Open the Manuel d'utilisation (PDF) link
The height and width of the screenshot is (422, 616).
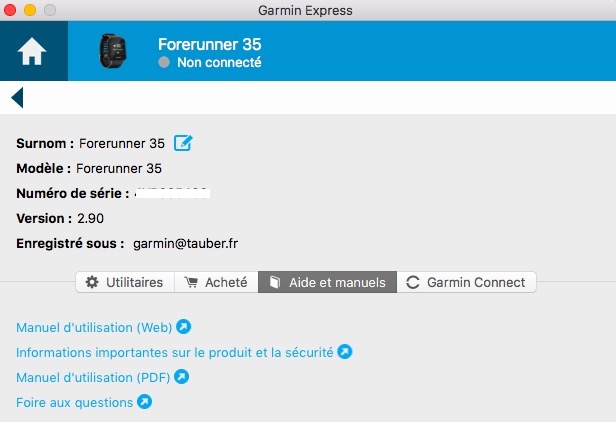94,377
